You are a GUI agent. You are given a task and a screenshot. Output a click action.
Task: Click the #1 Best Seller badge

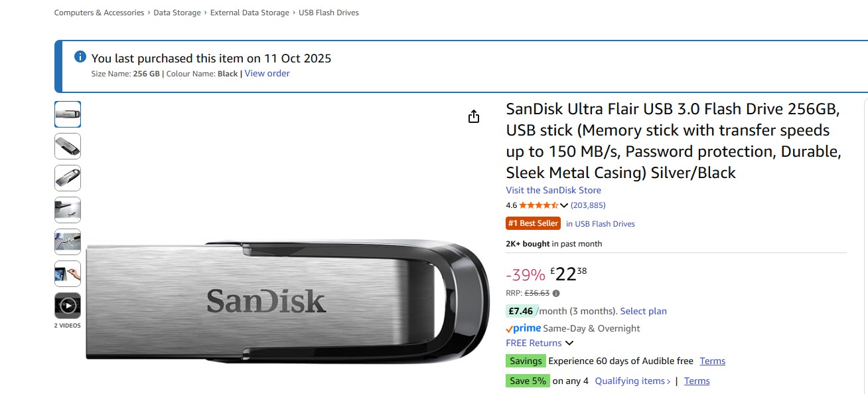533,223
